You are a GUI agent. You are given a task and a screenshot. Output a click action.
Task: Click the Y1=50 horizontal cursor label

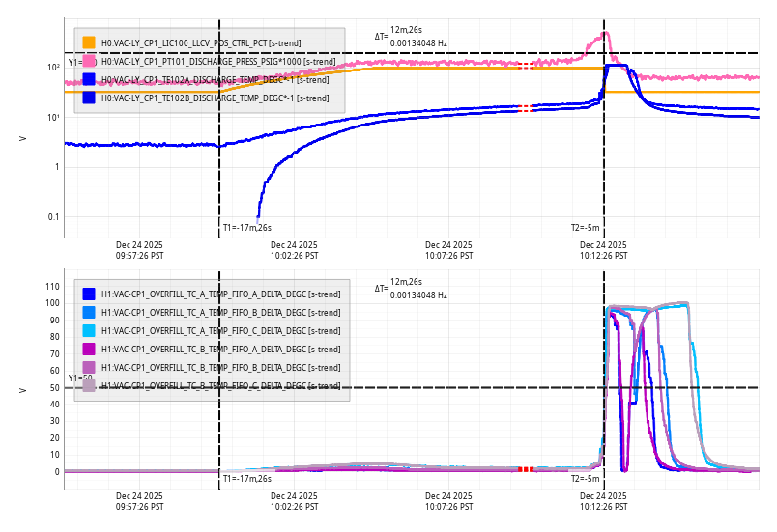pyautogui.click(x=80, y=378)
